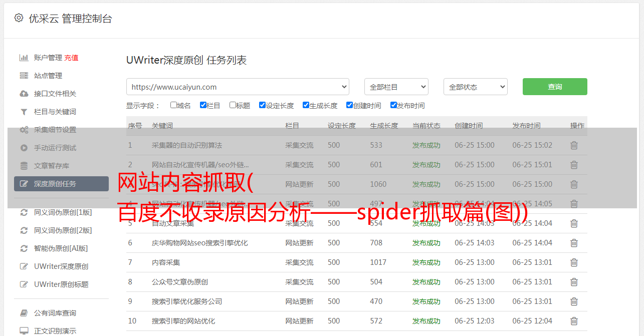Click 06-25 12:04 publish time

pyautogui.click(x=532, y=321)
